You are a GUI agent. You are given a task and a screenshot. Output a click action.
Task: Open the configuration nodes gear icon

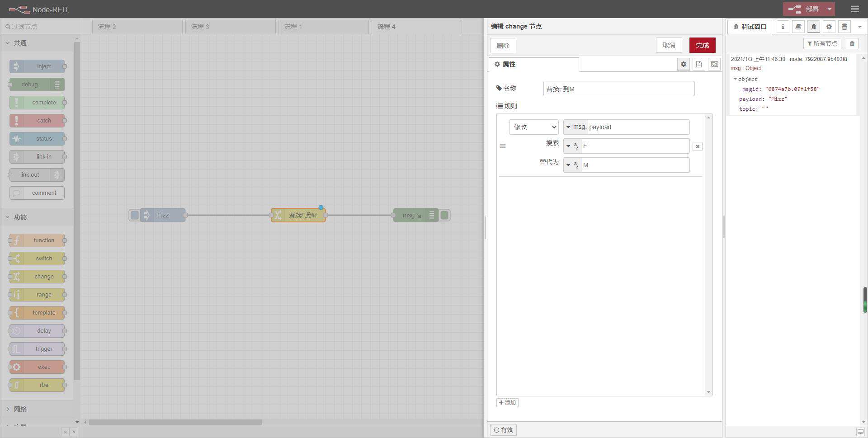(829, 27)
